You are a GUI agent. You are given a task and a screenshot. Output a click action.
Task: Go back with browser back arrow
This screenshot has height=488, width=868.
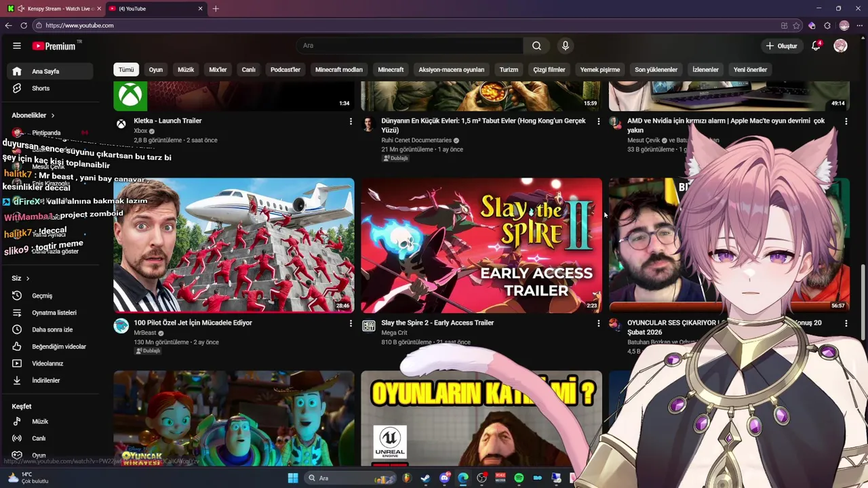(8, 25)
